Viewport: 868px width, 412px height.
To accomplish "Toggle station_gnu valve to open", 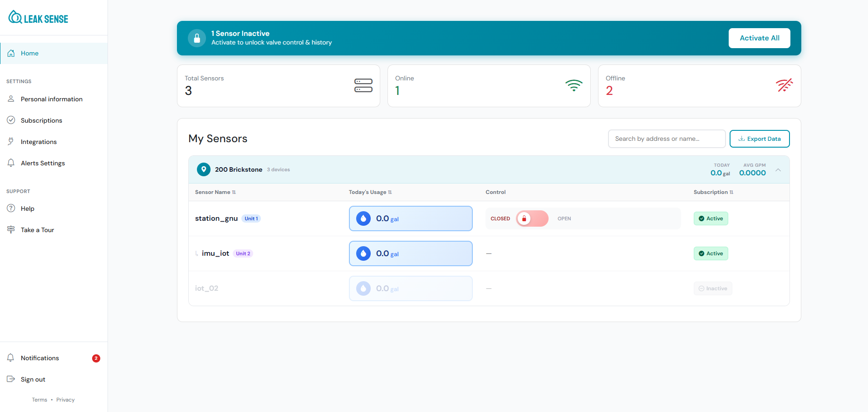I will [x=532, y=218].
